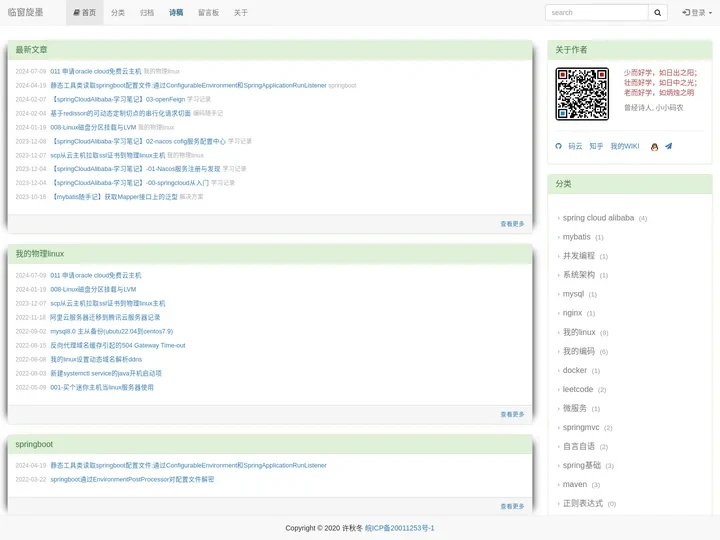Image resolution: width=720 pixels, height=540 pixels.
Task: Click 查看更多 under 我的物理linux
Action: pos(512,415)
